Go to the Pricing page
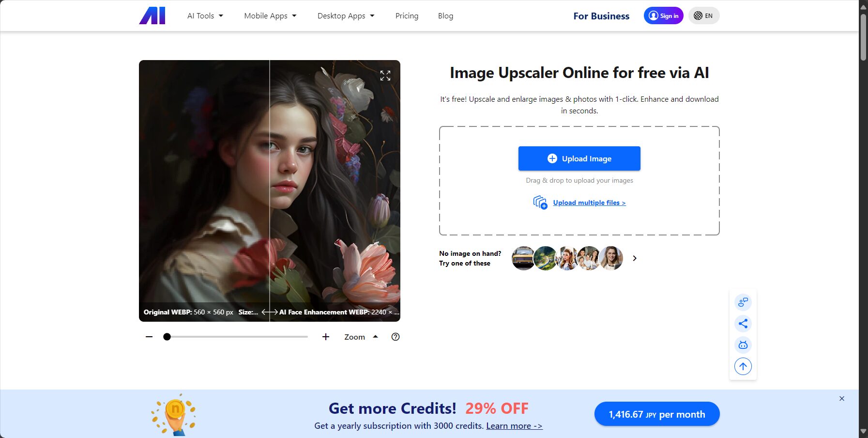Screen dimensions: 868x438 407,16
